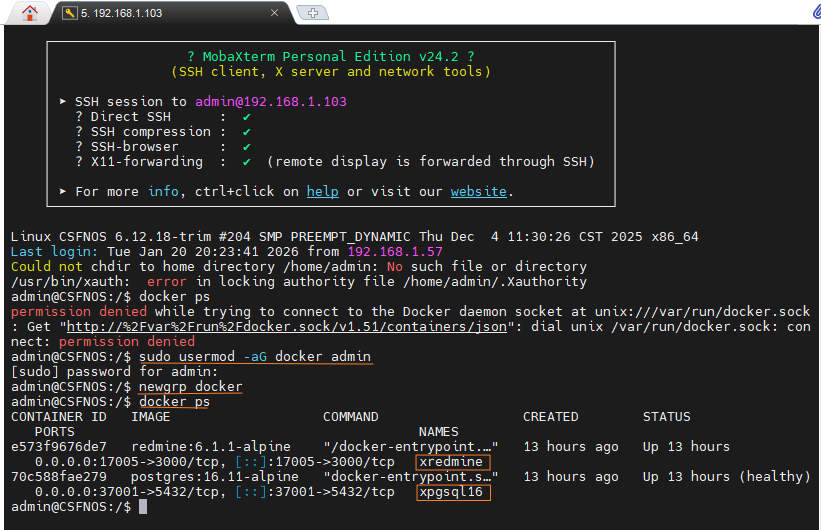The height and width of the screenshot is (530, 821).
Task: Click the container ID e573f9676de7
Action: tap(59, 446)
